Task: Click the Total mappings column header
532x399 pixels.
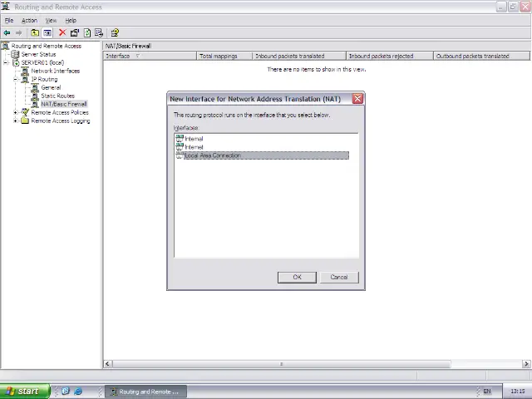Action: pos(224,56)
